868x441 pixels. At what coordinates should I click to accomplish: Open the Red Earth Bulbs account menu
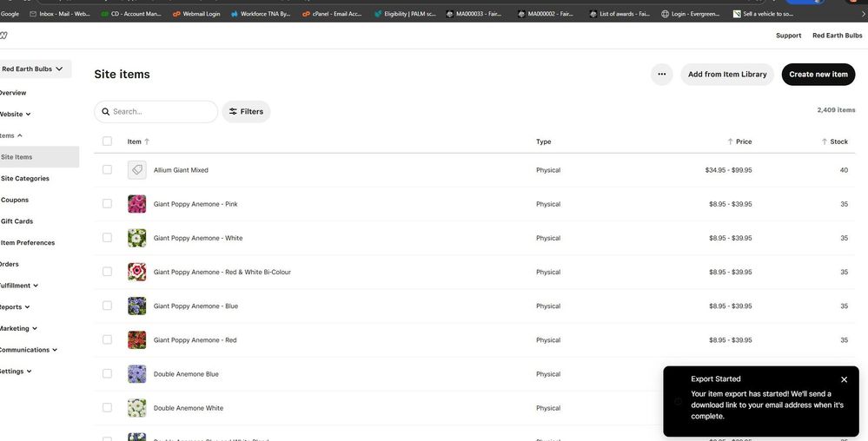coord(837,36)
